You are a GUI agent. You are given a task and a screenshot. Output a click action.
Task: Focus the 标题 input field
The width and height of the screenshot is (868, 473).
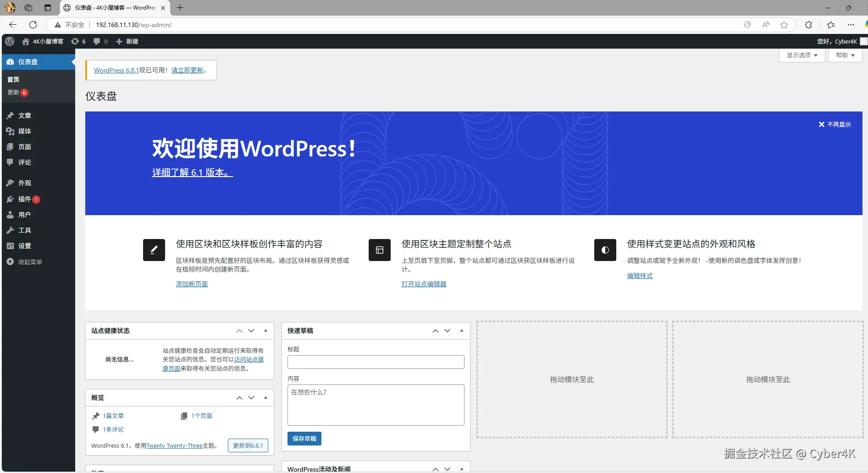click(x=376, y=362)
